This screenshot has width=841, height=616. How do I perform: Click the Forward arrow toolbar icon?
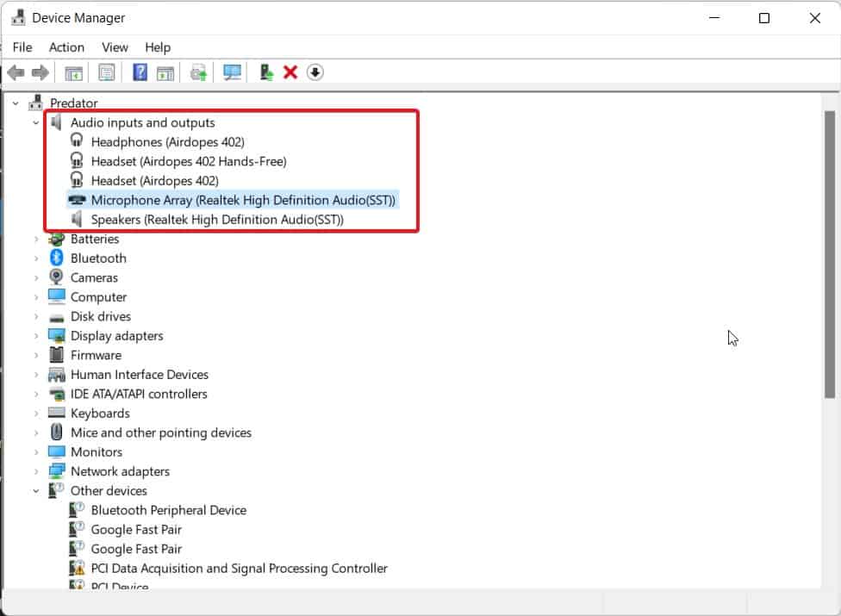coord(40,72)
